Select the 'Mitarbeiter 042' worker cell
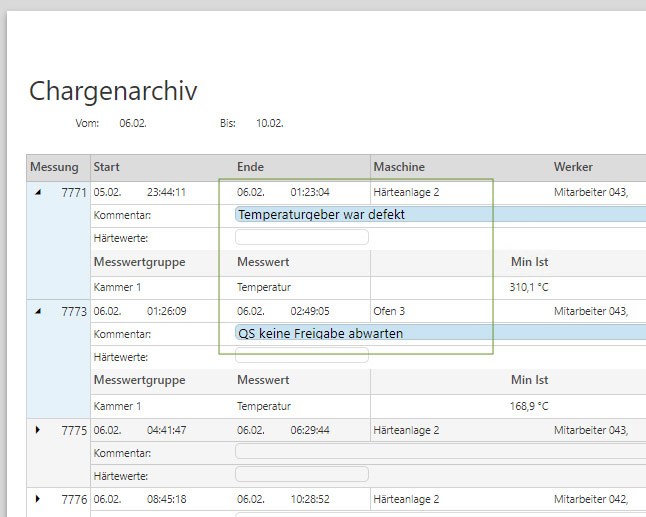 click(x=591, y=498)
